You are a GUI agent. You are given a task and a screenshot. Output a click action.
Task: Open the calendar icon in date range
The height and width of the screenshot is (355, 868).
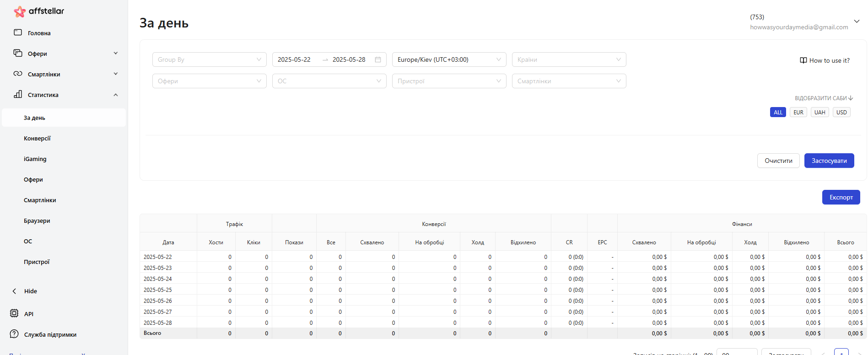pyautogui.click(x=378, y=59)
